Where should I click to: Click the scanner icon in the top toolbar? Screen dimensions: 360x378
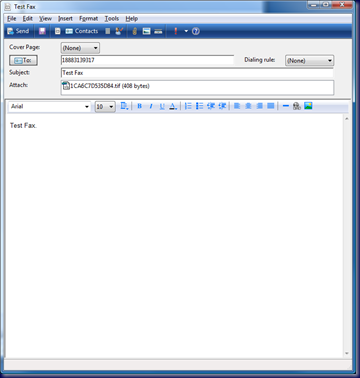(x=158, y=31)
